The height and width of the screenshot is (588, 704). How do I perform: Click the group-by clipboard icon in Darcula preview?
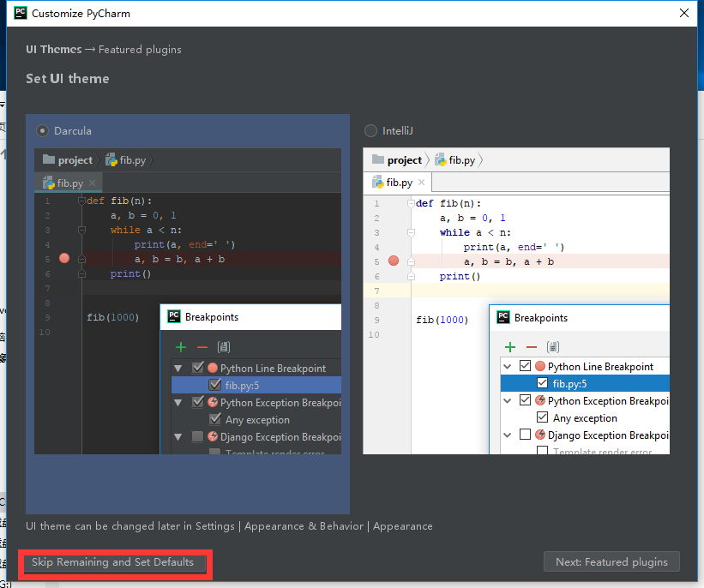(x=224, y=347)
